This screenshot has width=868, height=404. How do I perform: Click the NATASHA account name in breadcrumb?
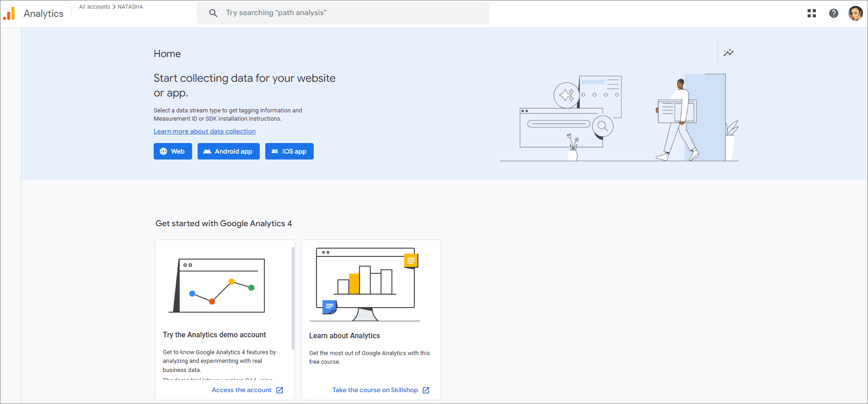130,7
